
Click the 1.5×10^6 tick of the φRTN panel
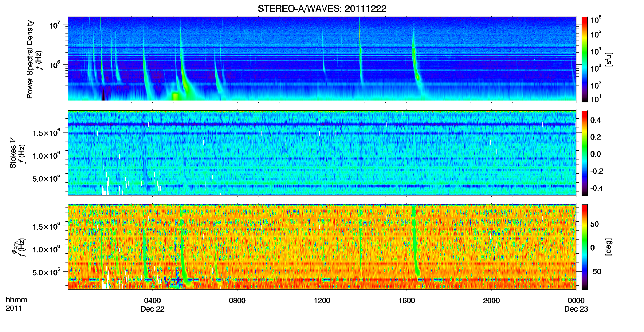coord(46,227)
